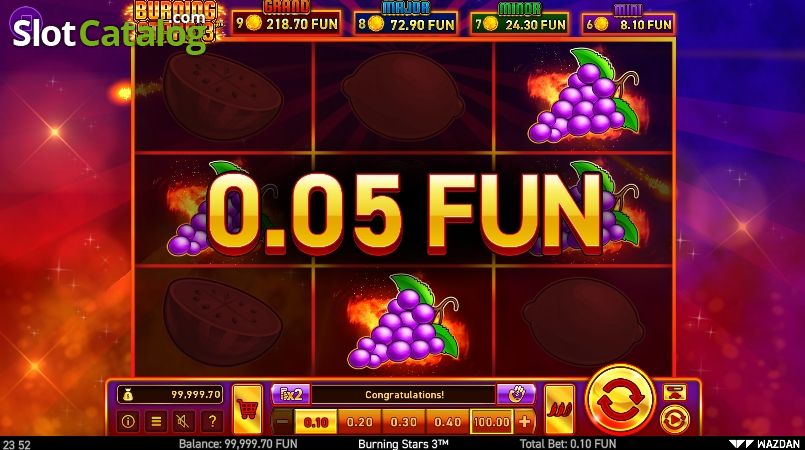Decrease bet with the minus button
805x450 pixels.
pyautogui.click(x=282, y=422)
